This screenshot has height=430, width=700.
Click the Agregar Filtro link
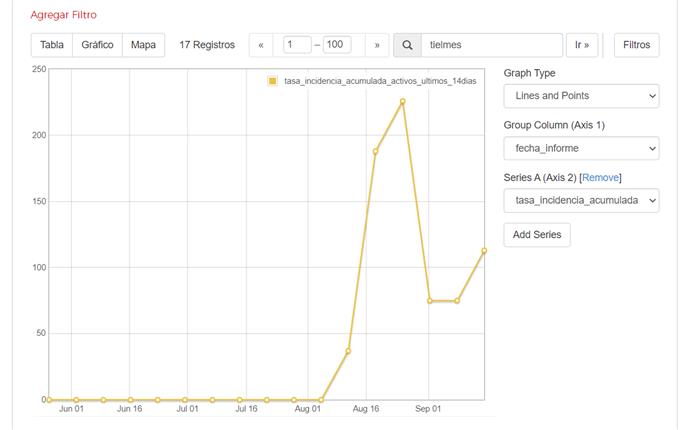click(63, 15)
